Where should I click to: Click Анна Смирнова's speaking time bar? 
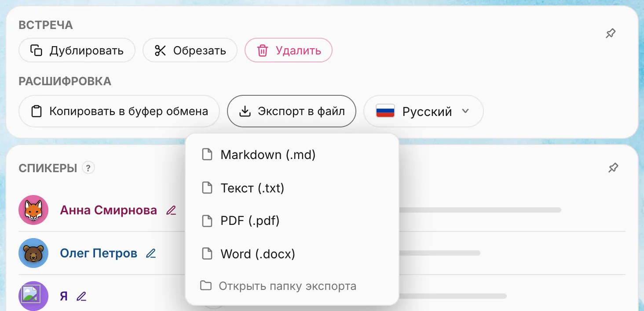(x=479, y=210)
